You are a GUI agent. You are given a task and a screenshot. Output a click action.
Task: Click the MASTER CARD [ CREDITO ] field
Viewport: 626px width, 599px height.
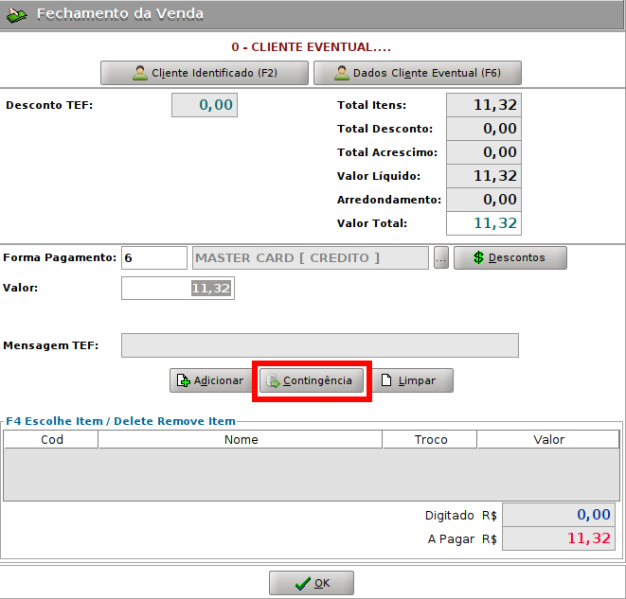(310, 258)
